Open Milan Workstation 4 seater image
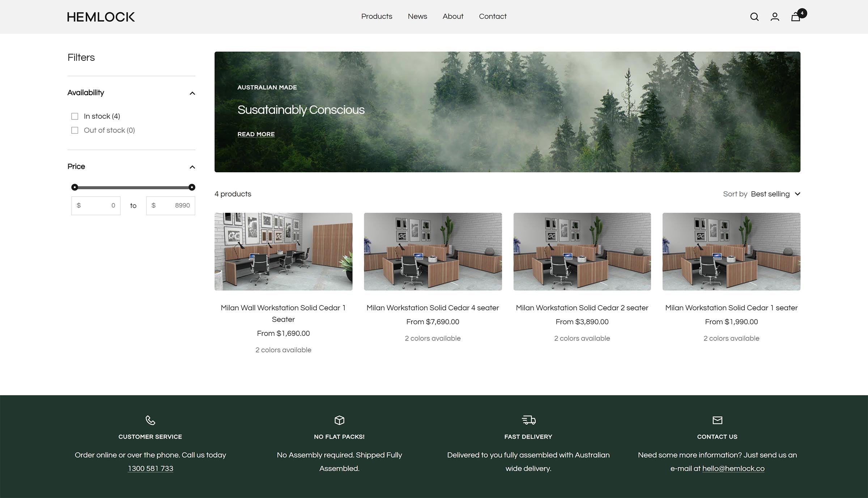Screen dimensions: 868x498 (x=433, y=252)
